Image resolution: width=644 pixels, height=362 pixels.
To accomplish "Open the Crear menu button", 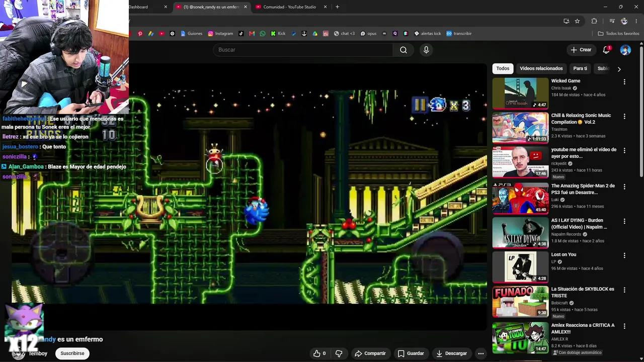I will point(581,50).
